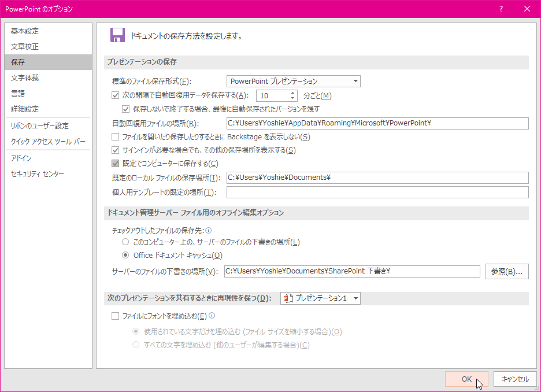
Task: Click the help question mark in title bar
Action: [x=501, y=9]
